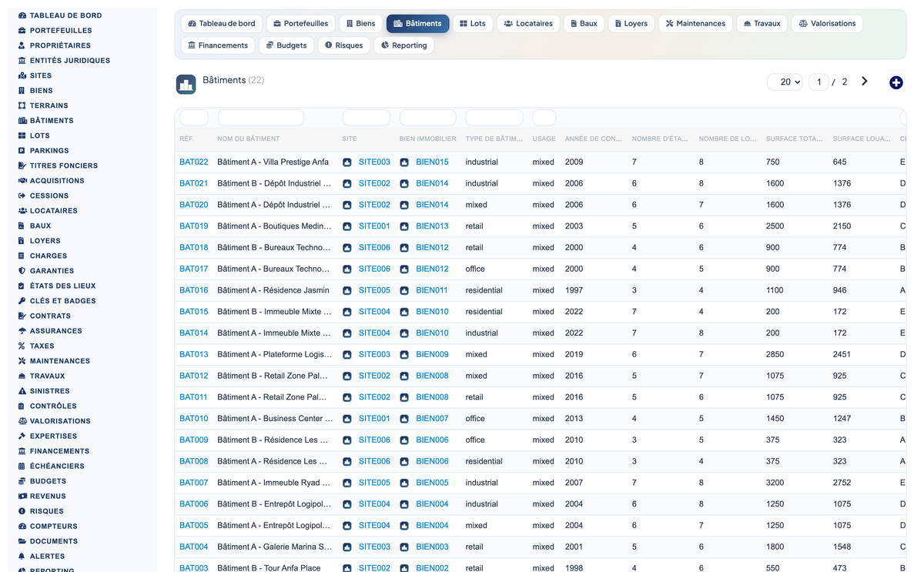Click the Assurances umbrella icon

click(22, 331)
